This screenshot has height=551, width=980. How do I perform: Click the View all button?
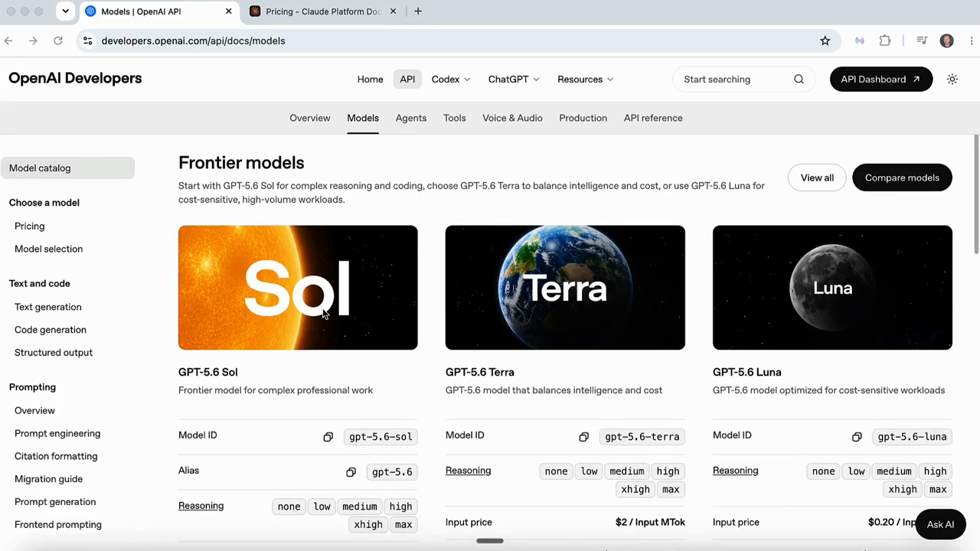tap(817, 178)
